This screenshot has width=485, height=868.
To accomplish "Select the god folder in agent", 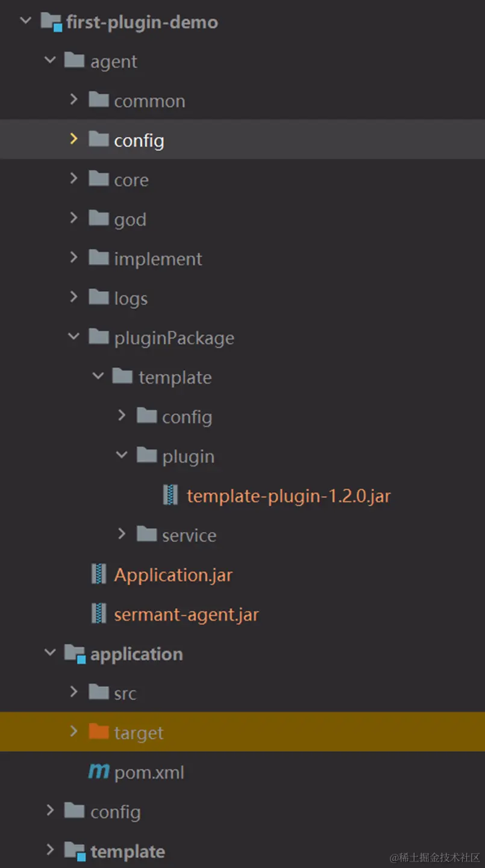I will 130,219.
